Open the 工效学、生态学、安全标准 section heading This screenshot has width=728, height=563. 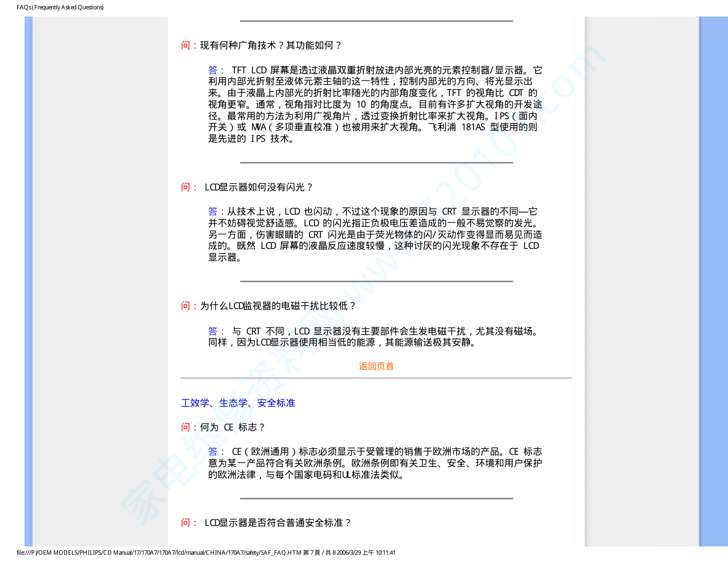click(x=238, y=403)
